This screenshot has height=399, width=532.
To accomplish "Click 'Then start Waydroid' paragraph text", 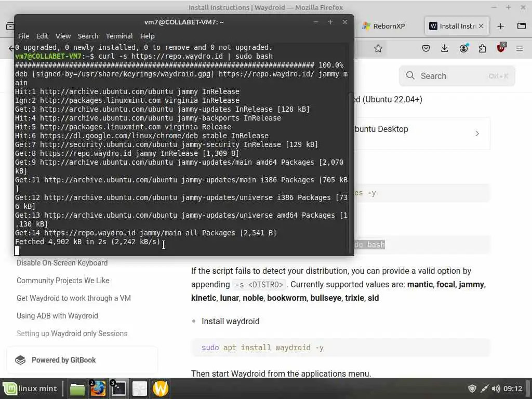I will pos(281,374).
